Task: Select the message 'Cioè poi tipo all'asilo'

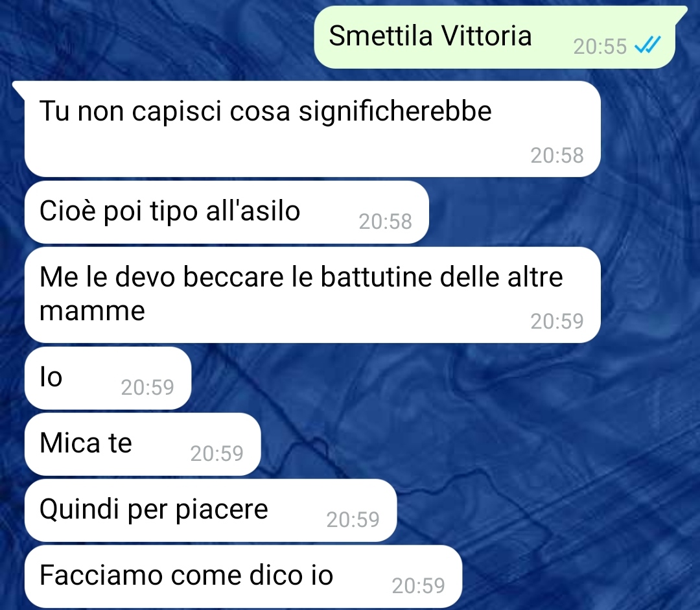Action: coord(227,212)
